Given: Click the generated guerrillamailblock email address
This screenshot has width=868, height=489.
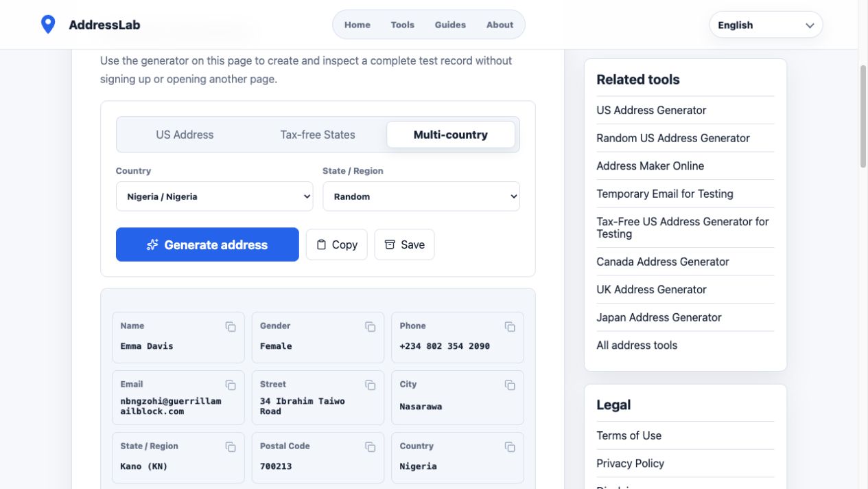Looking at the screenshot, I should 171,406.
